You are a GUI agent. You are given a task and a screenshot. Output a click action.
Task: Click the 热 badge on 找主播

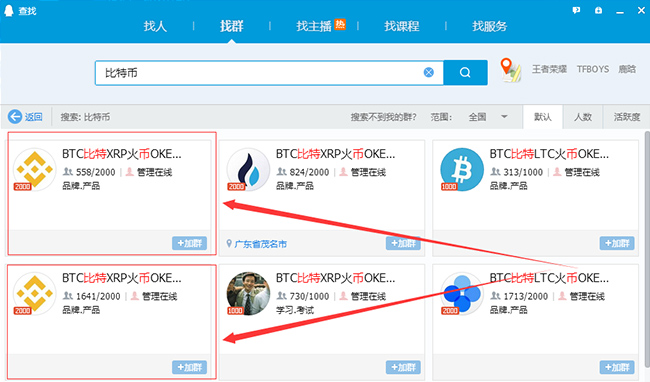pos(340,24)
